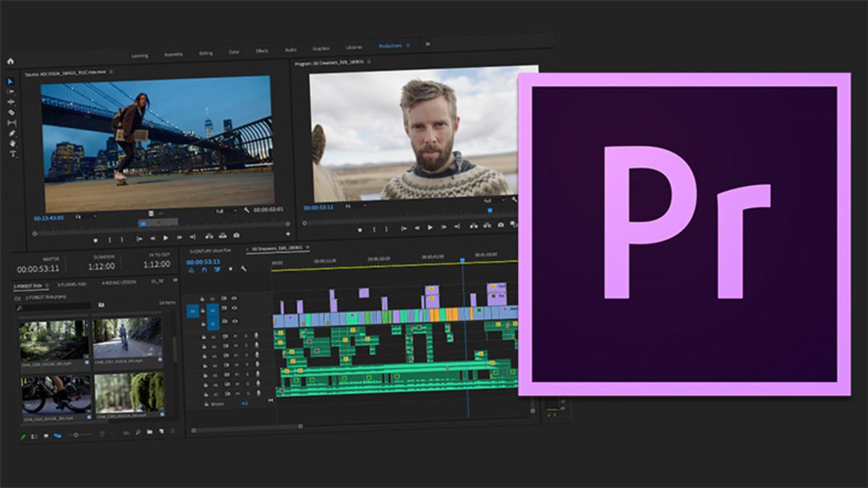Select the Hand tool in the toolbar
868x488 pixels.
click(12, 143)
